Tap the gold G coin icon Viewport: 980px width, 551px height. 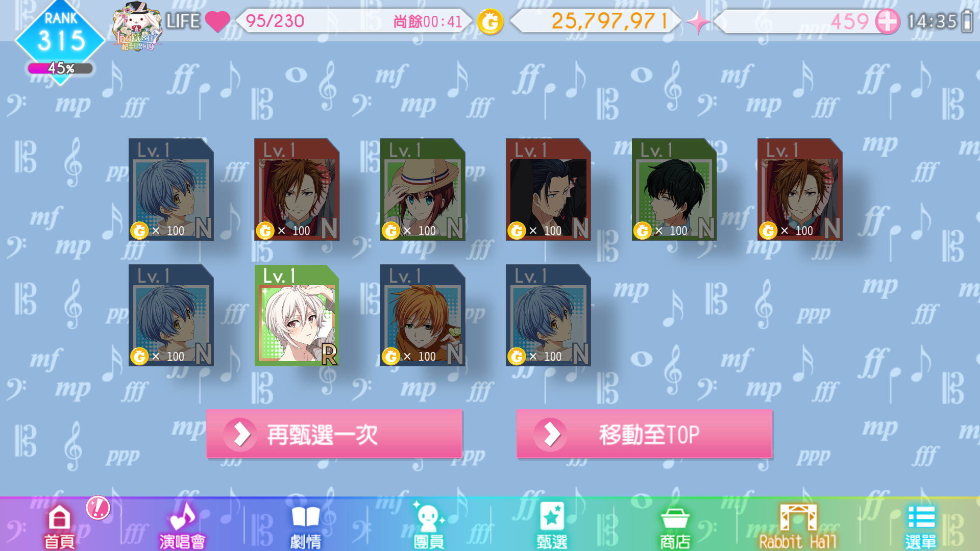tap(490, 22)
